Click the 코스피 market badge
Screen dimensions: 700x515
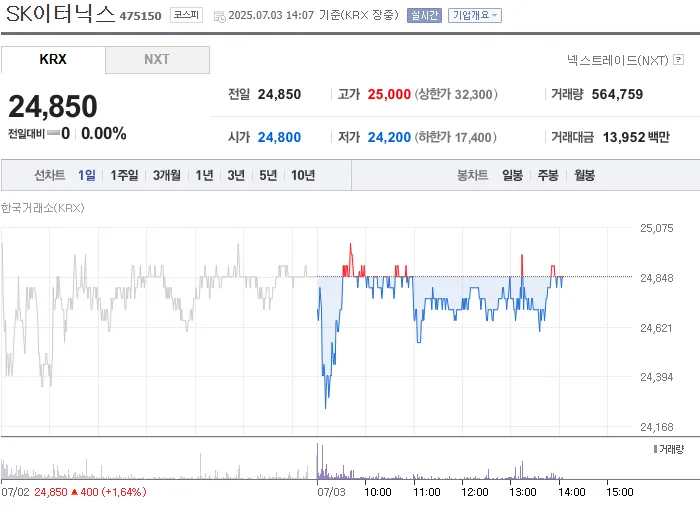[186, 15]
